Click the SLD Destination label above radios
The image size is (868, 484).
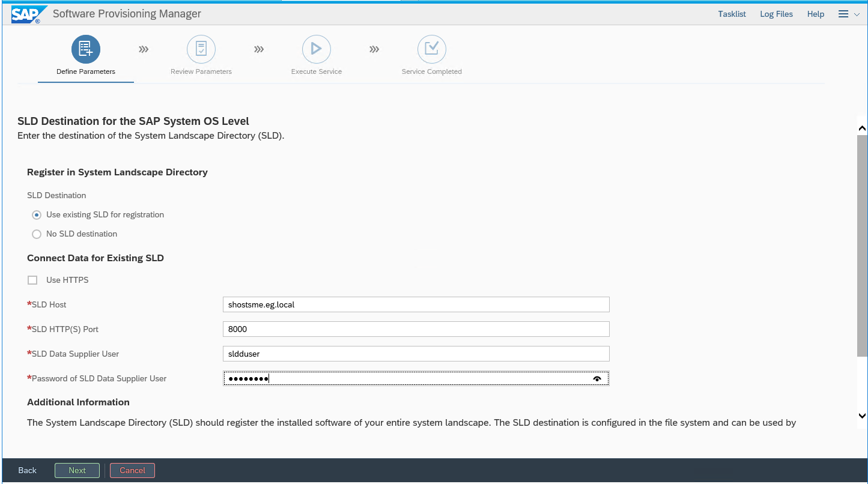(x=56, y=195)
